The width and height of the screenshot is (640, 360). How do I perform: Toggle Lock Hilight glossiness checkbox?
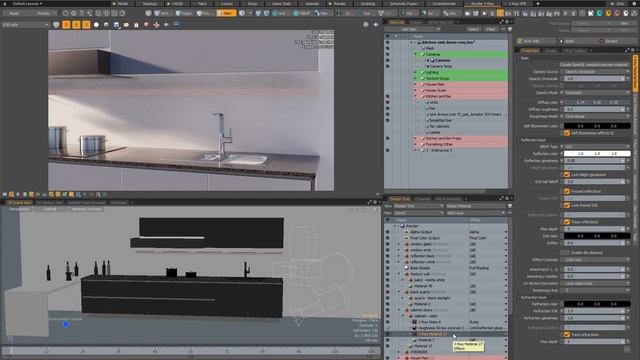point(567,175)
